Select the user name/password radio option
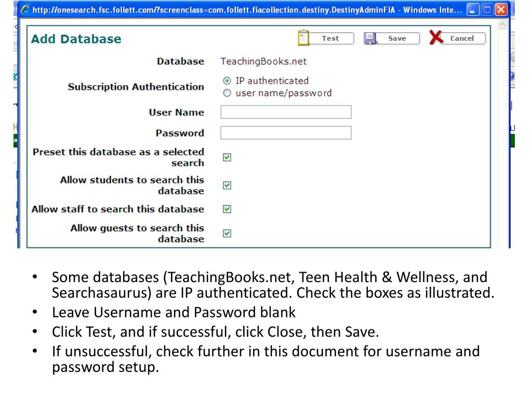This screenshot has width=532, height=399. 227,93
